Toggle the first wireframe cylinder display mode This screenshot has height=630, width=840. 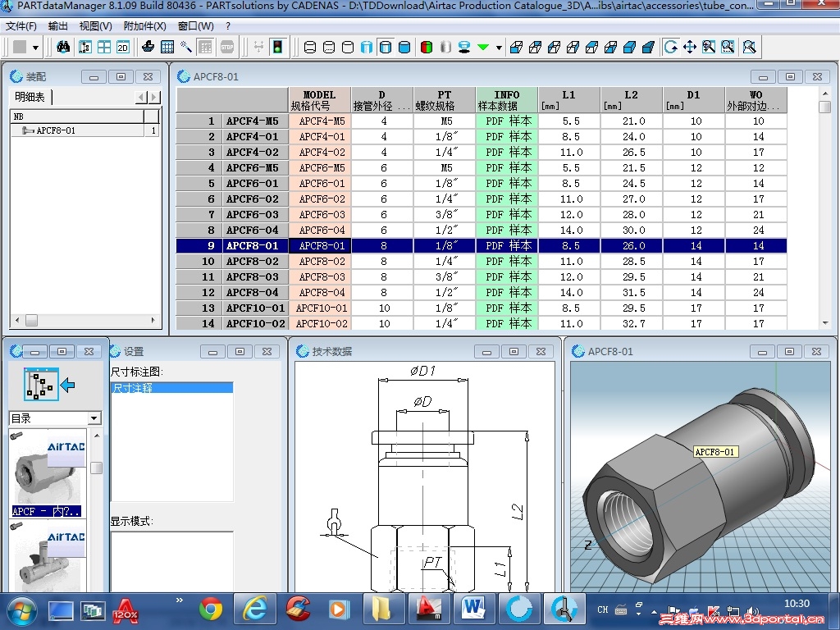click(310, 47)
